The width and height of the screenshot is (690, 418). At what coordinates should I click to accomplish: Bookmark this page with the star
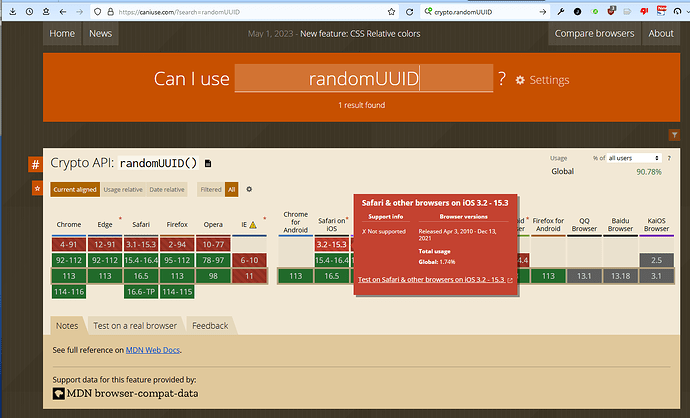pyautogui.click(x=391, y=12)
